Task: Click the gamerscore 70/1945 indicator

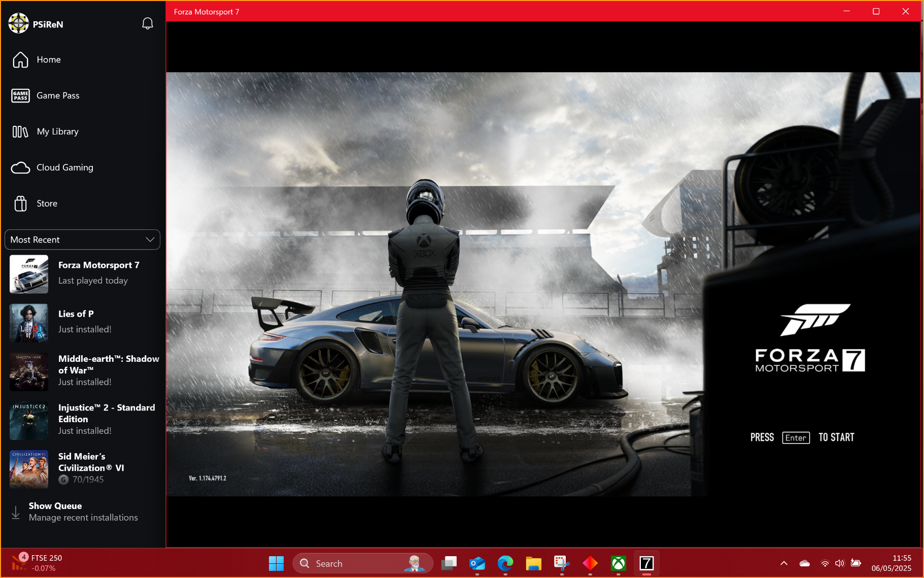Action: [x=81, y=480]
